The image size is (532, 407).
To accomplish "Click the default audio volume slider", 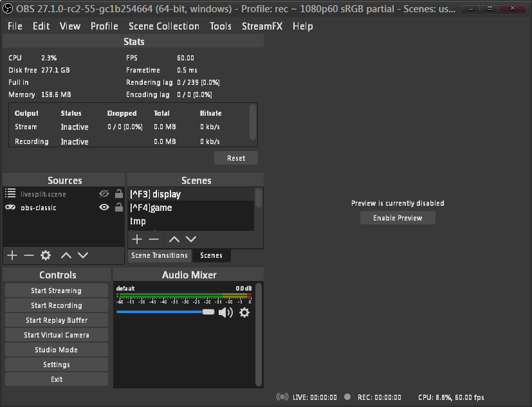I will (x=208, y=312).
